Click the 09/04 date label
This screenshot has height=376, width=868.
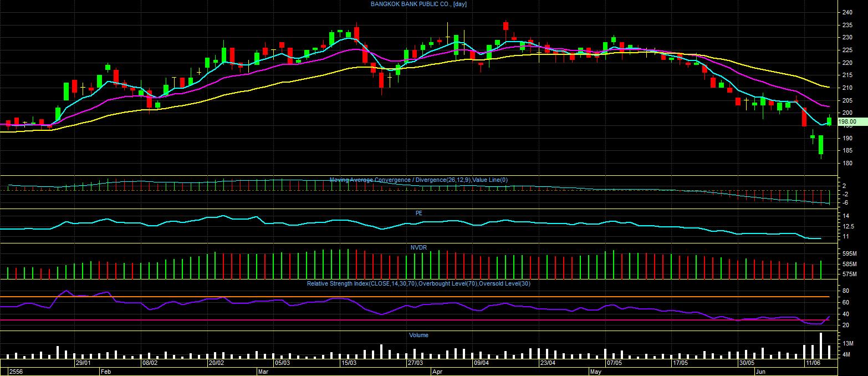pyautogui.click(x=481, y=363)
